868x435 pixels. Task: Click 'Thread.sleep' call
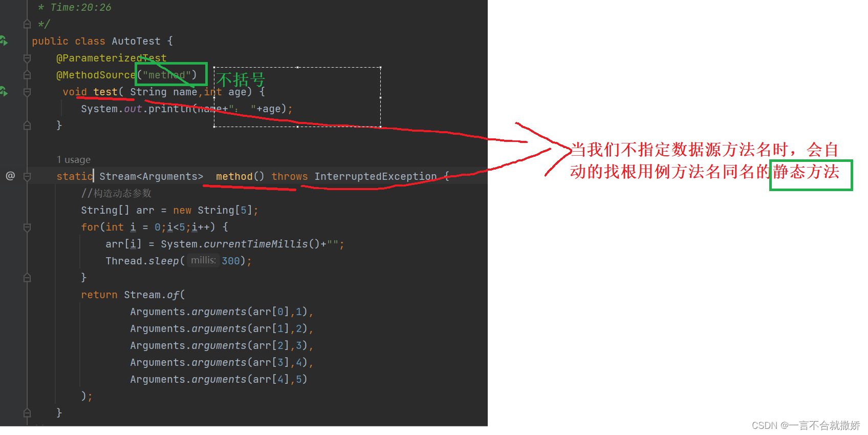click(x=142, y=261)
